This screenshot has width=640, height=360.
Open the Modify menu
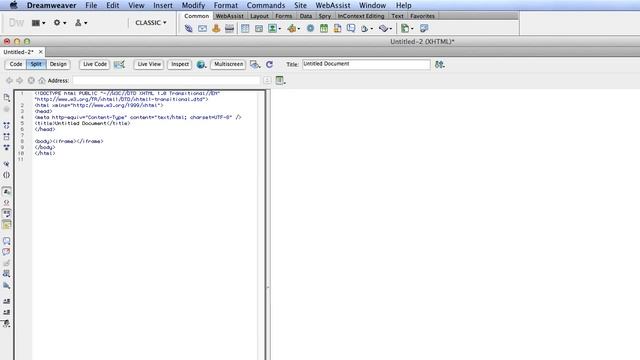[193, 5]
